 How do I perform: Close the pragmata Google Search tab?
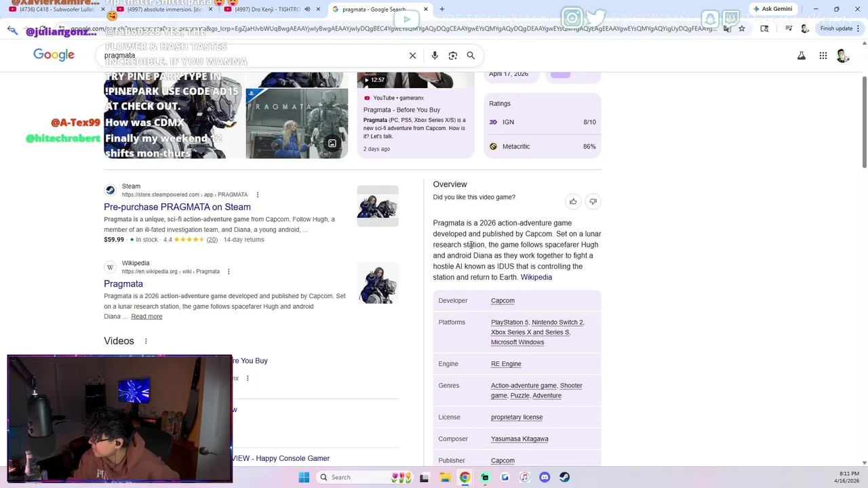pyautogui.click(x=426, y=9)
